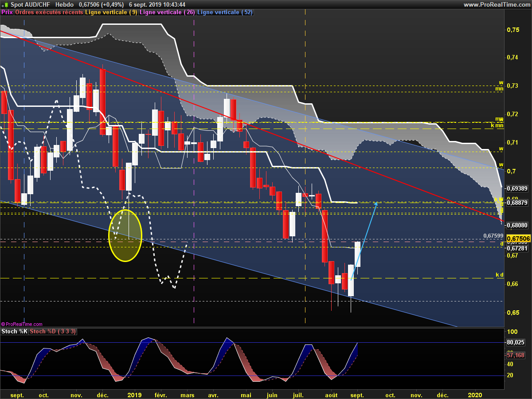Click the 0,71 price scale value

(x=513, y=142)
